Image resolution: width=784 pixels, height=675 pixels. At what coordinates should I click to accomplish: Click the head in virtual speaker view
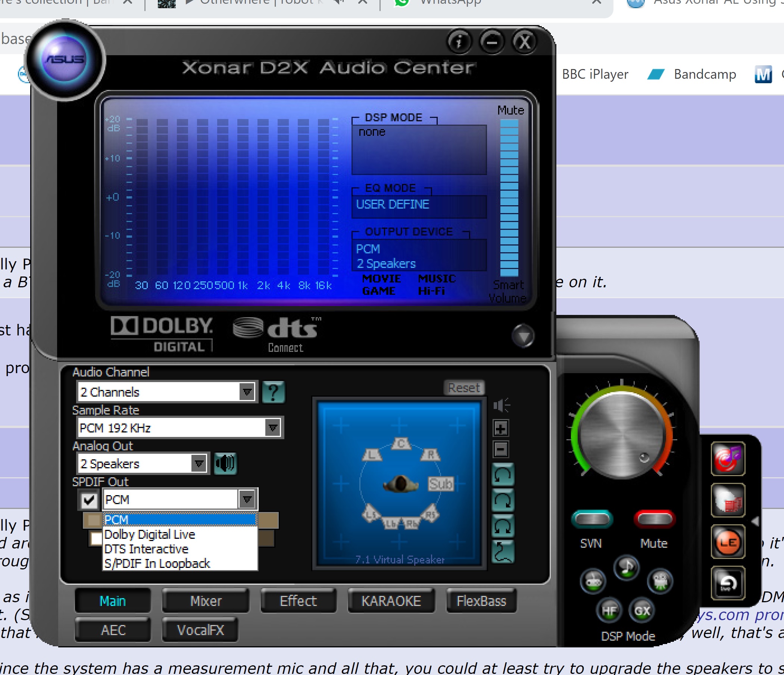click(400, 484)
